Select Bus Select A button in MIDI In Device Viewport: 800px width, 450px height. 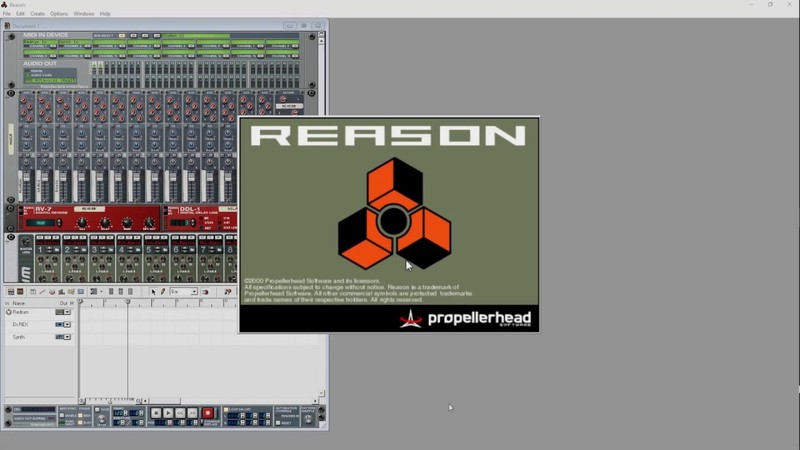[x=121, y=36]
